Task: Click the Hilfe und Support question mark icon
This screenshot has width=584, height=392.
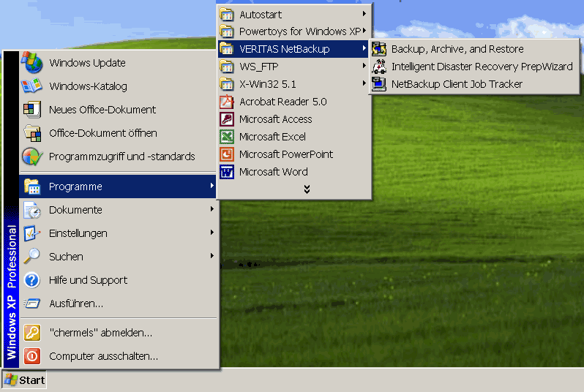Action: (32, 280)
